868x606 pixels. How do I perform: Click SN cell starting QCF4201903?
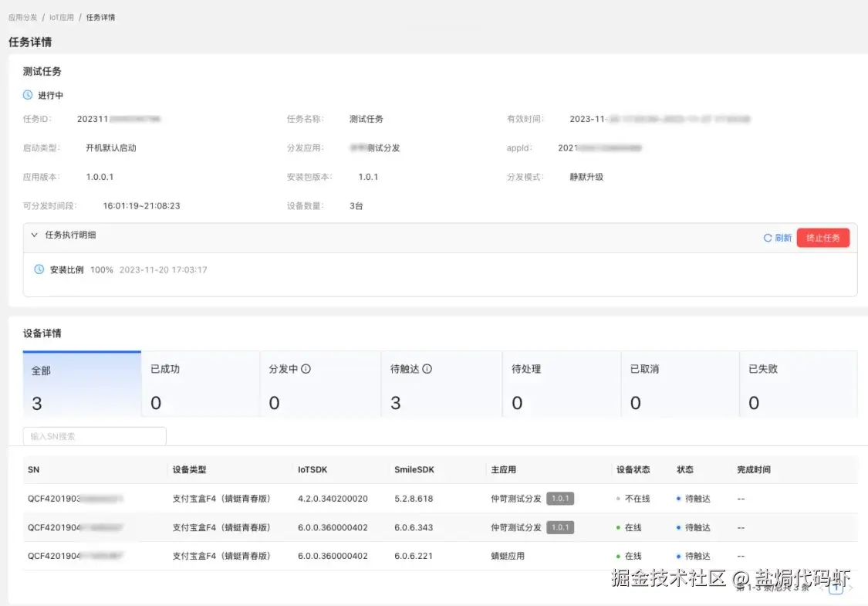(76, 499)
